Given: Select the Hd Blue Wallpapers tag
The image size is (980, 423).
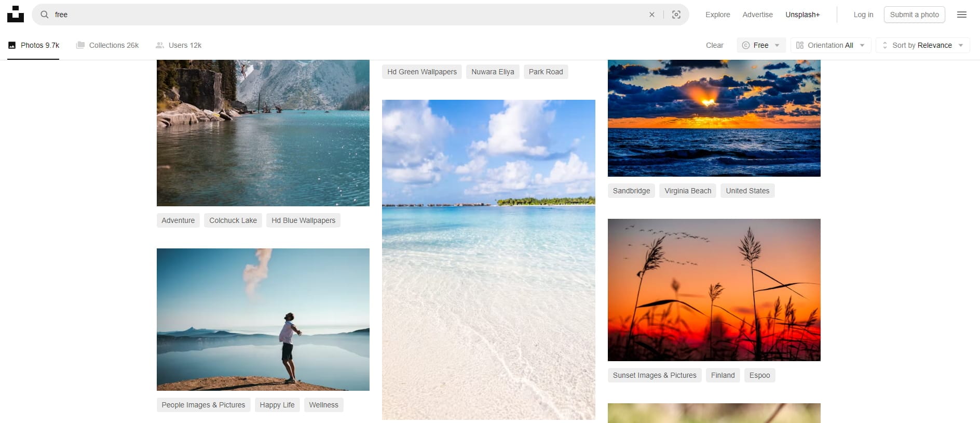Looking at the screenshot, I should pyautogui.click(x=303, y=220).
